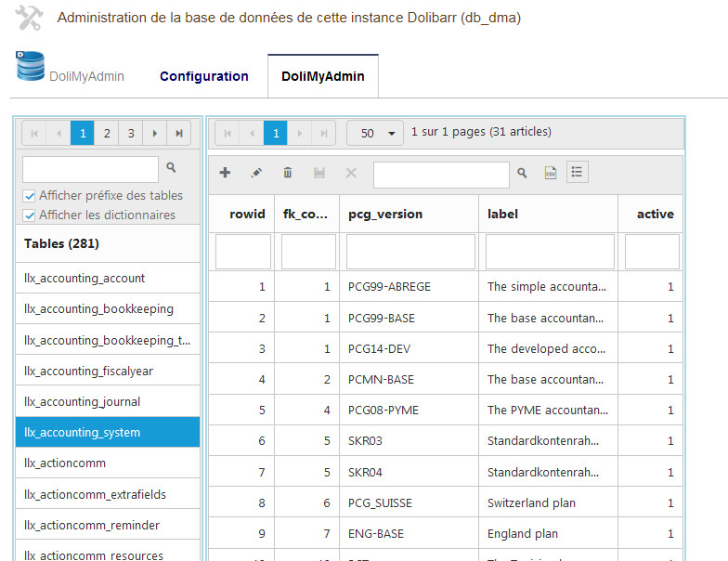This screenshot has height=561, width=728.
Task: Open page 2 of the table list
Action: (107, 134)
